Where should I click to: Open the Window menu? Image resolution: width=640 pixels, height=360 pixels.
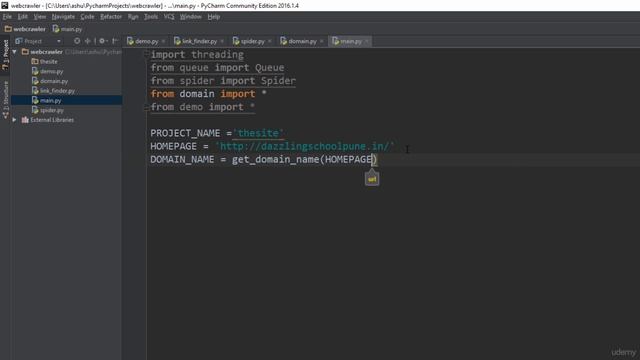(191, 17)
